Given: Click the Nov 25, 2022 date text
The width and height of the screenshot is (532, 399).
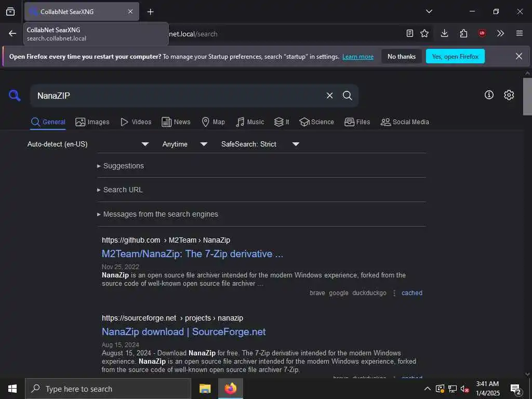Looking at the screenshot, I should coord(121,267).
